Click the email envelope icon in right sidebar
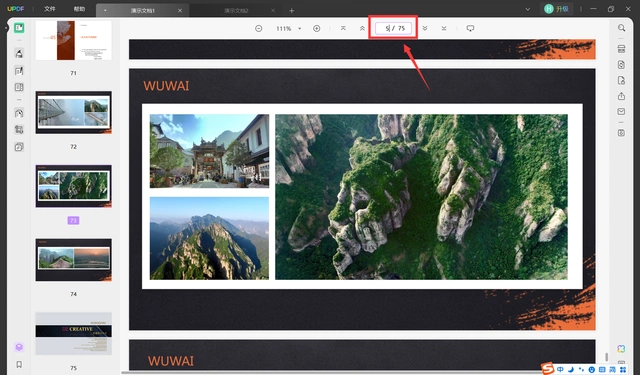640x375 pixels. coord(621,112)
